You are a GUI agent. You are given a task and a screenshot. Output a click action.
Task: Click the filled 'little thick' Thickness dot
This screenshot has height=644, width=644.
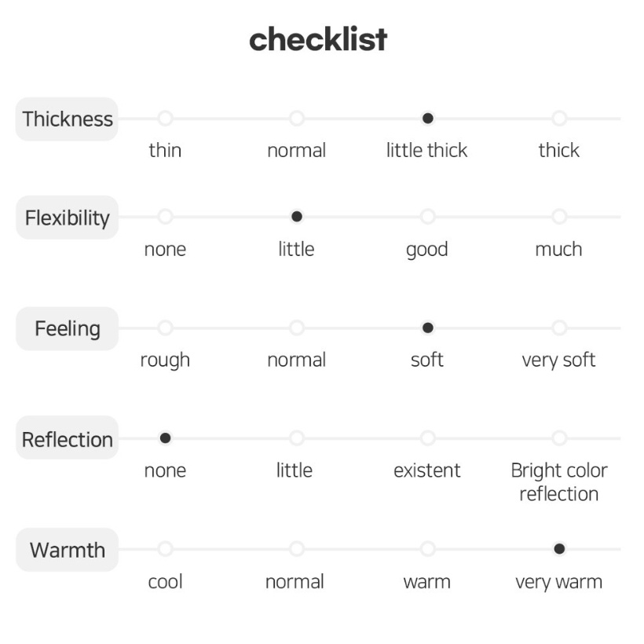point(428,119)
